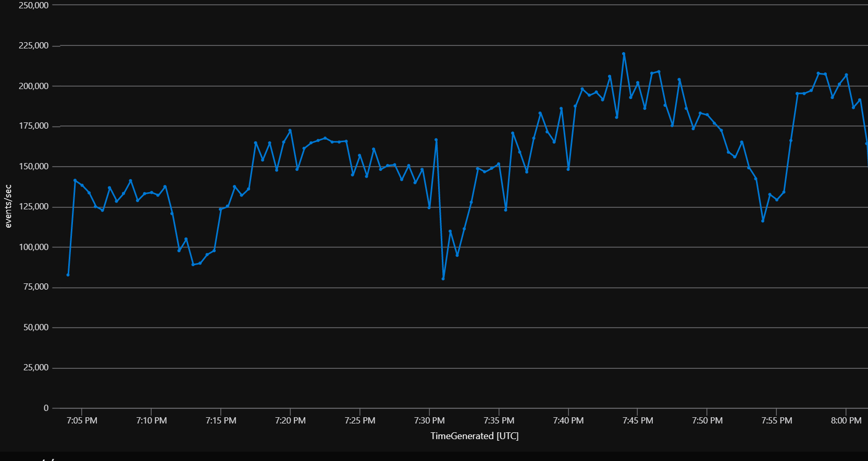The width and height of the screenshot is (868, 461).
Task: Click the 7:10 PM time label
Action: 152,421
